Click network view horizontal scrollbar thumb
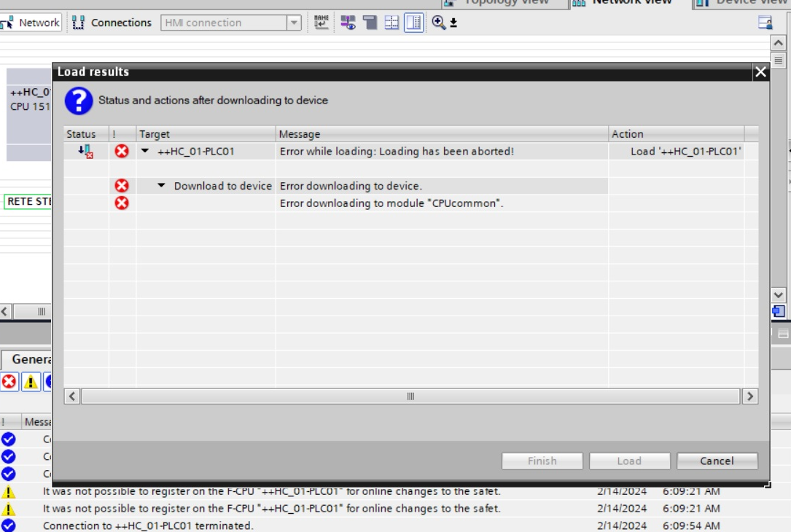The width and height of the screenshot is (791, 532). 32,311
